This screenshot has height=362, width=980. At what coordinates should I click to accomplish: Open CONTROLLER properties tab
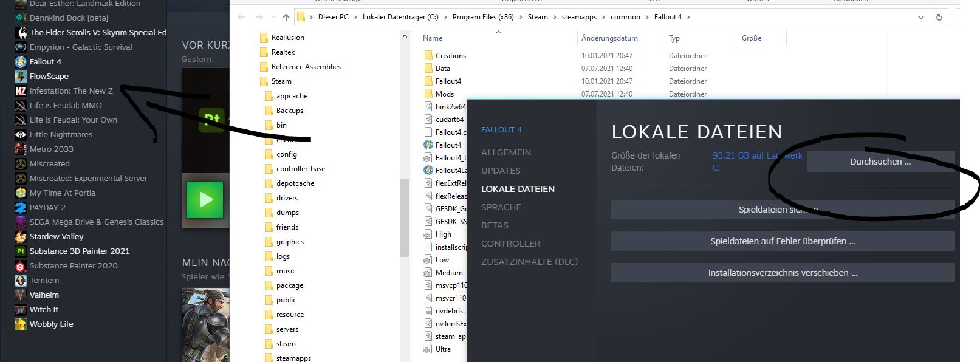pyautogui.click(x=510, y=244)
